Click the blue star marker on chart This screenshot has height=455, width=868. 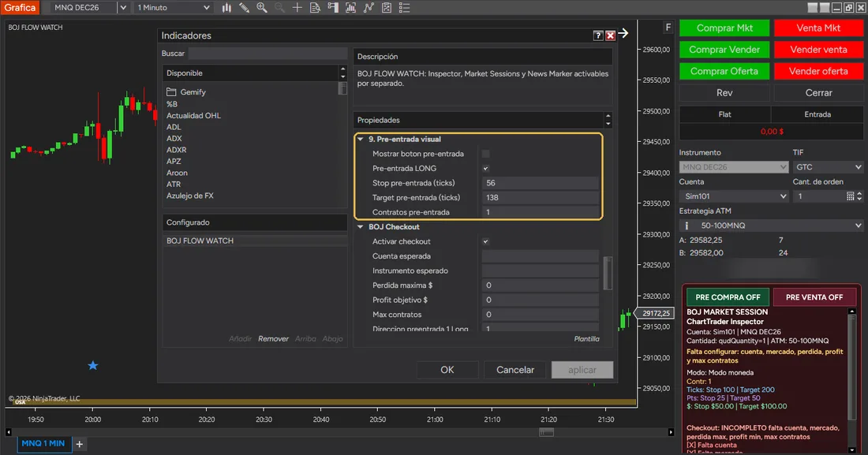coord(93,365)
